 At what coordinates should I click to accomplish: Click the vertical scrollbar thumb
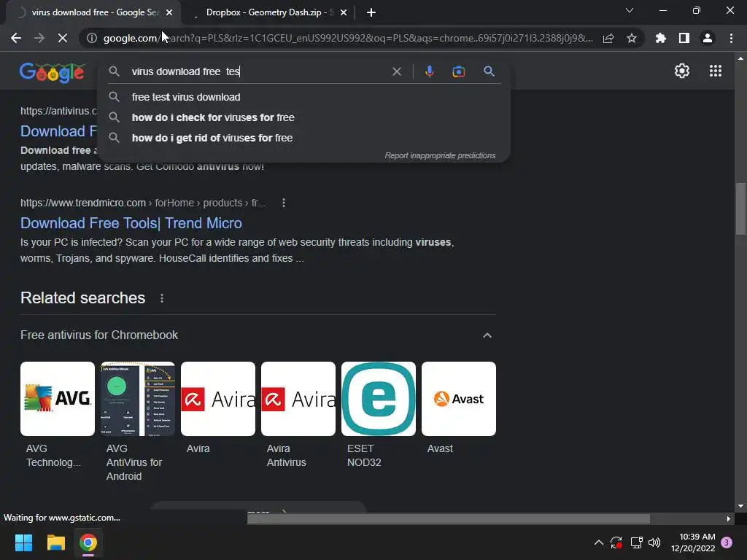[x=740, y=209]
